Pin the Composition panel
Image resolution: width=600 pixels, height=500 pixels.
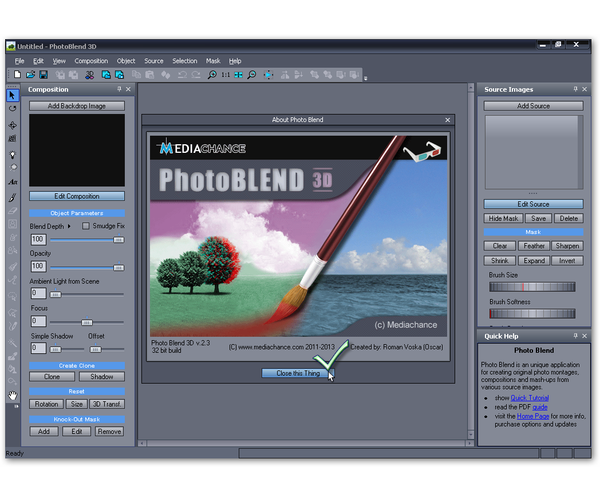[x=119, y=89]
